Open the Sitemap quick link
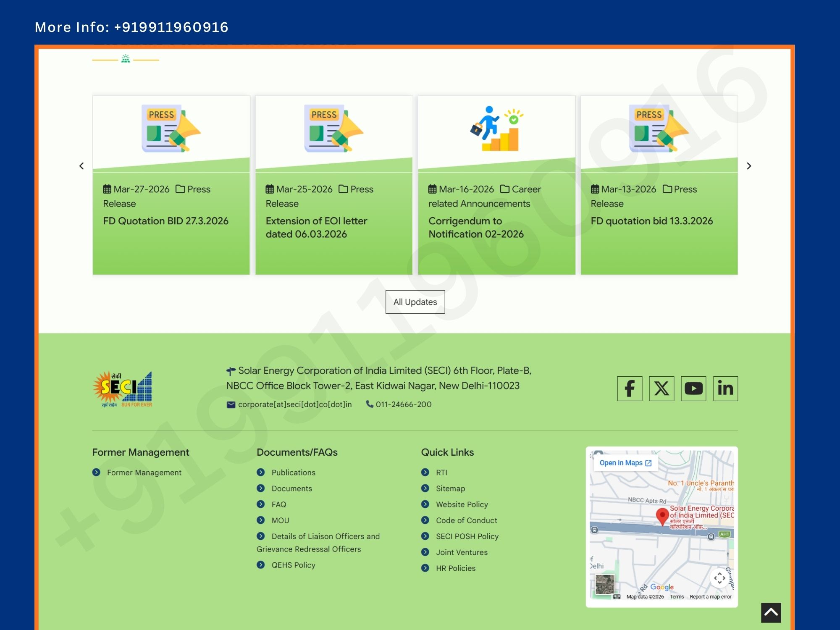840x630 pixels. (x=450, y=488)
